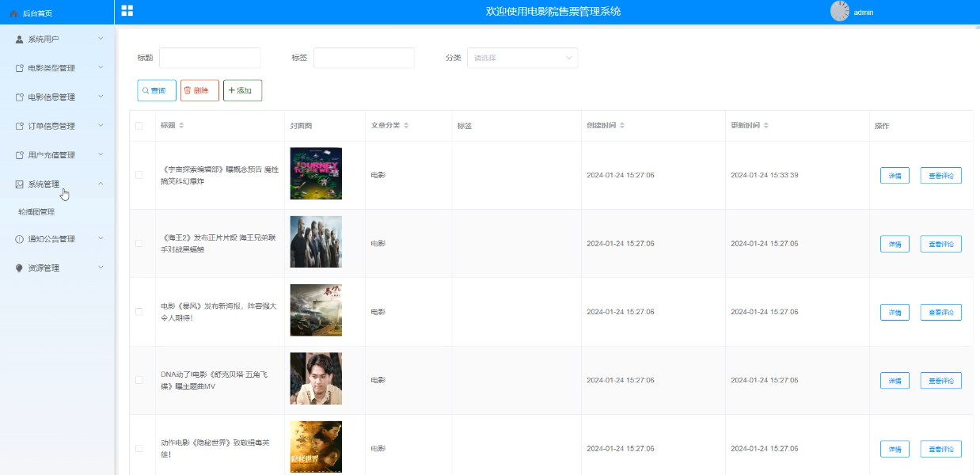Viewport: 980px width, 475px height.
Task: Click the icon beside 用户充值管理
Action: (20, 155)
